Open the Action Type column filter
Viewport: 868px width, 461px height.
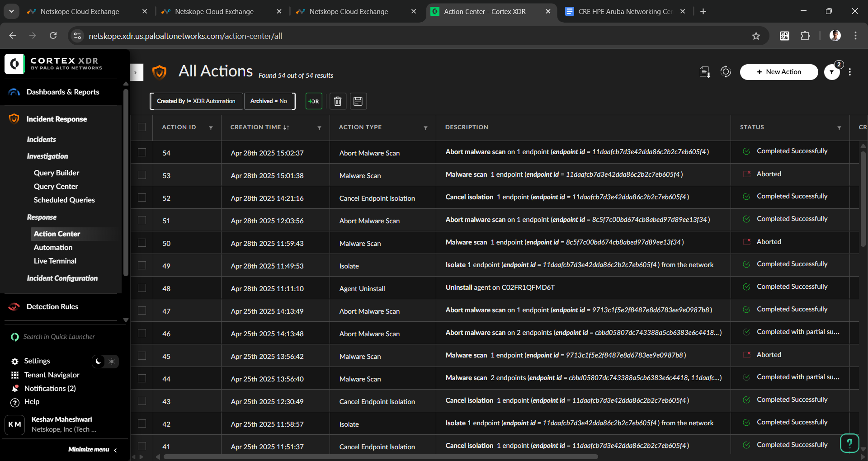(425, 128)
